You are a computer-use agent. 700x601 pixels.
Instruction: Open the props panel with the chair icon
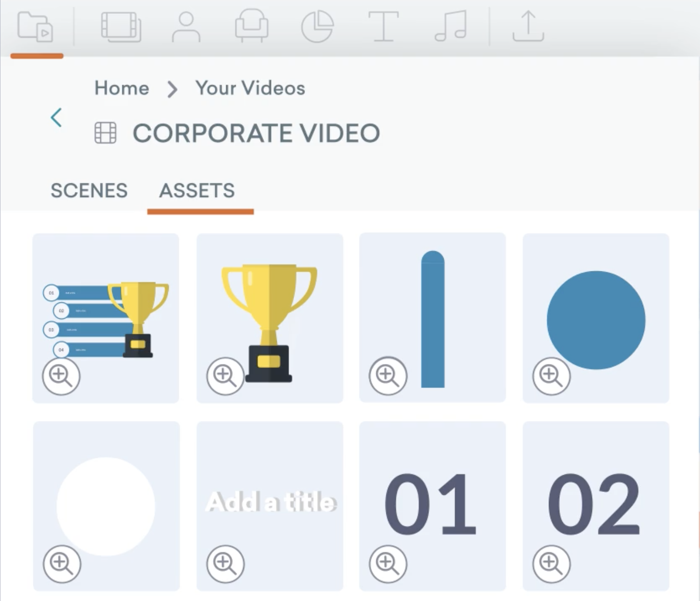pos(252,27)
